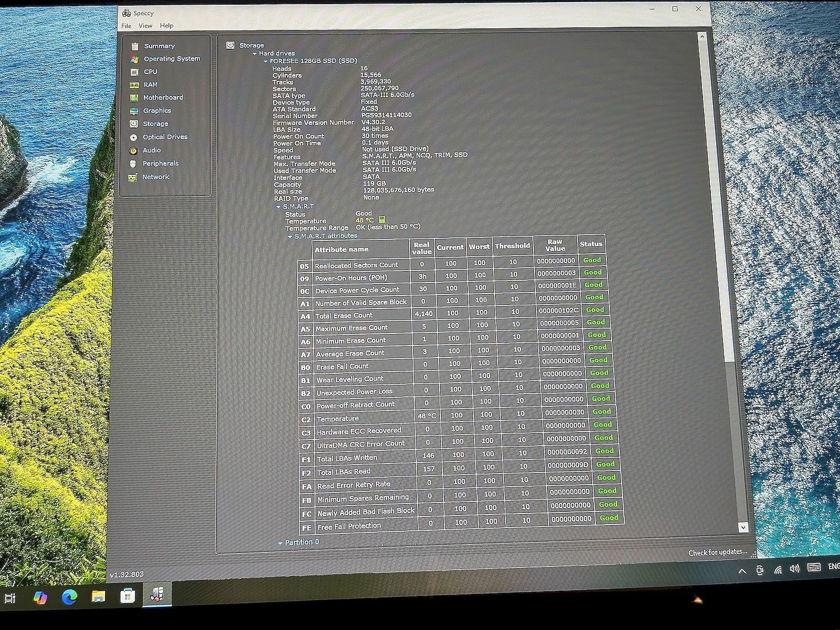Click the serial number PGS9314114030
840x630 pixels.
tap(386, 115)
